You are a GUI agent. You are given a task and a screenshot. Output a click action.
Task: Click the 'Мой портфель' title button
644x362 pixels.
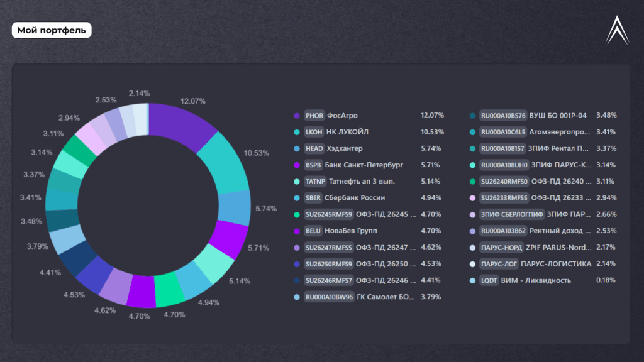(52, 30)
